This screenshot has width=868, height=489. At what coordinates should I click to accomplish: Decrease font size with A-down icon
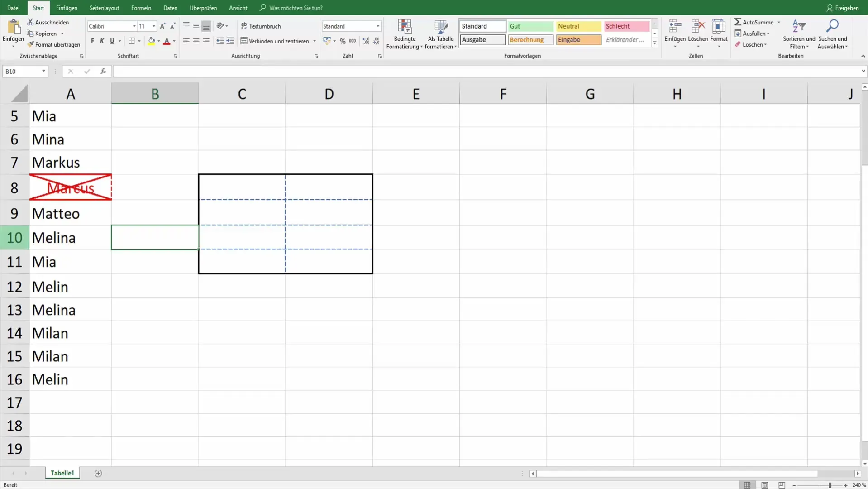click(x=172, y=26)
